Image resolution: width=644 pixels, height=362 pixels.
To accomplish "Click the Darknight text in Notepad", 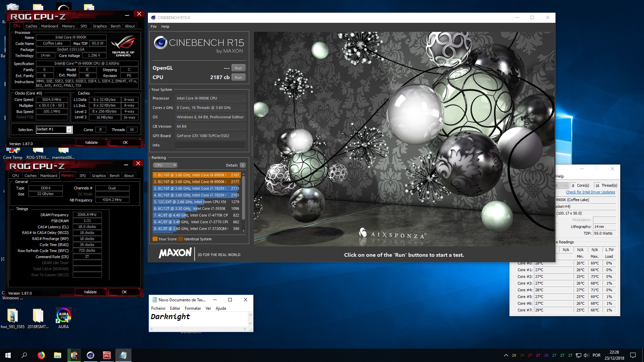I will (x=170, y=317).
